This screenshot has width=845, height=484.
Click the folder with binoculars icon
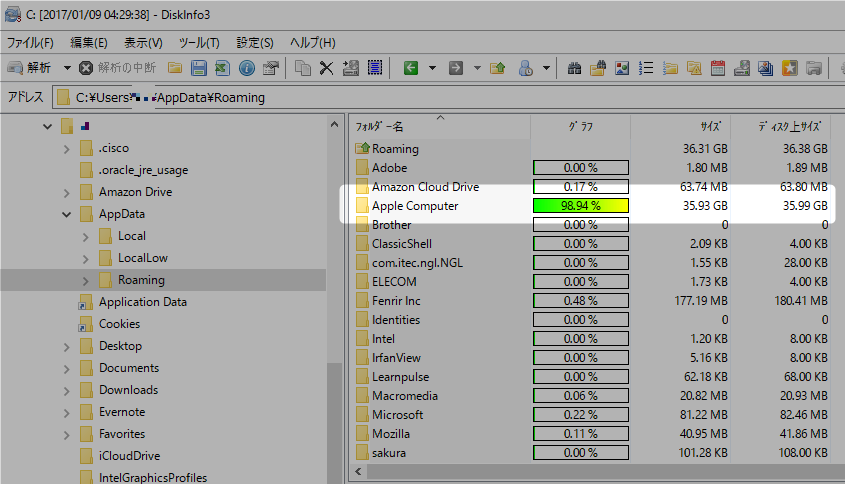[598, 68]
